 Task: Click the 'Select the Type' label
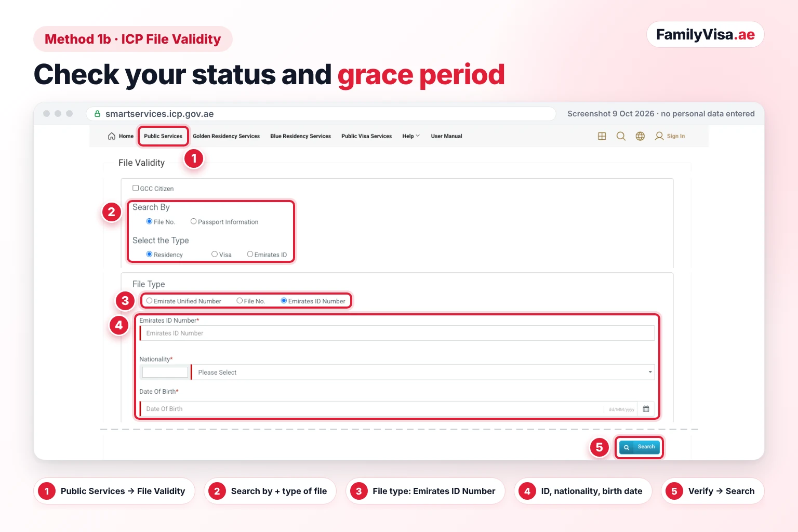click(161, 241)
